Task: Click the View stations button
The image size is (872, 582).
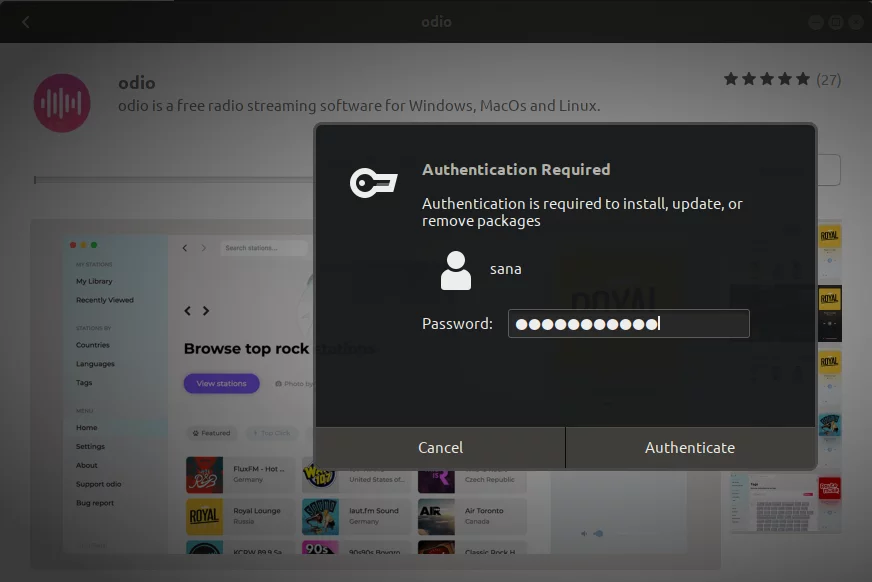Action: (221, 384)
